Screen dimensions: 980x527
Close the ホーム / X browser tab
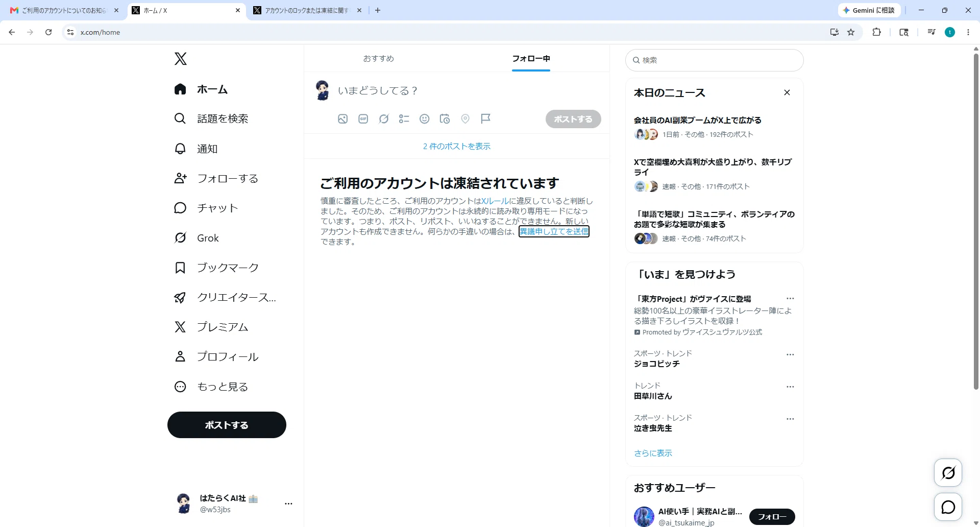(238, 10)
